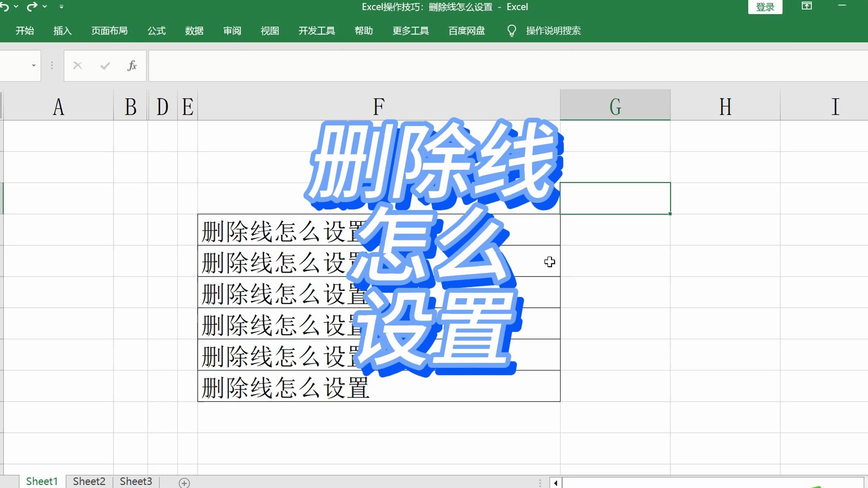This screenshot has width=868, height=488.
Task: Open the 开发工具 ribbon tab
Action: (x=316, y=31)
